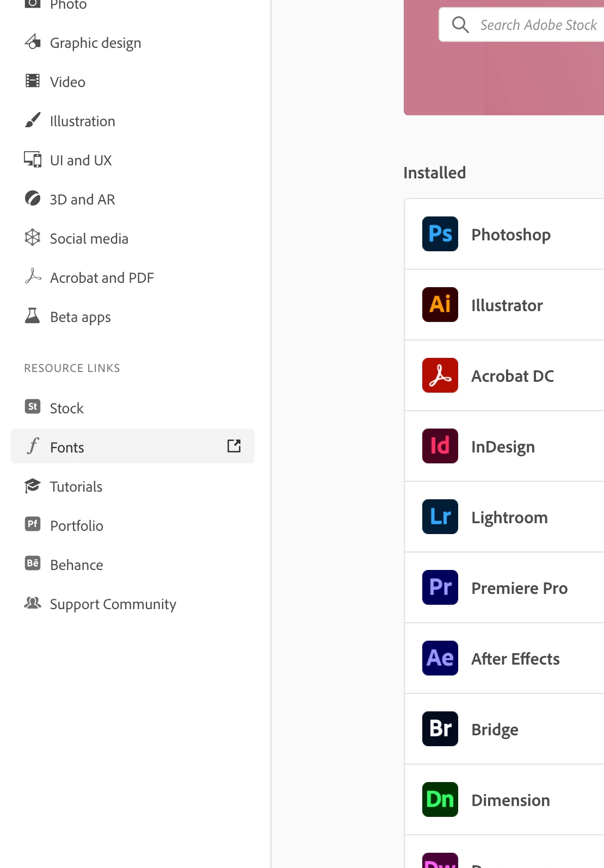Click the Illustrator Ai app icon
This screenshot has width=604, height=868.
440,305
